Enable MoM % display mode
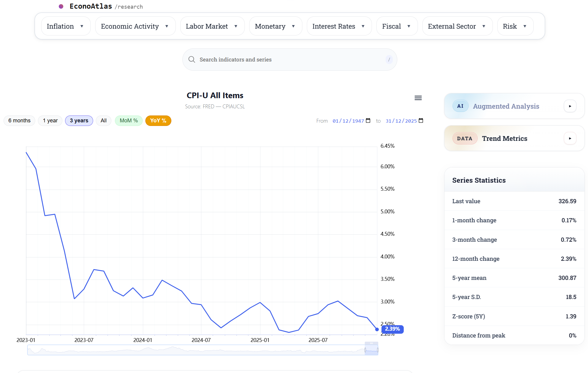The height and width of the screenshot is (373, 588). [x=128, y=121]
